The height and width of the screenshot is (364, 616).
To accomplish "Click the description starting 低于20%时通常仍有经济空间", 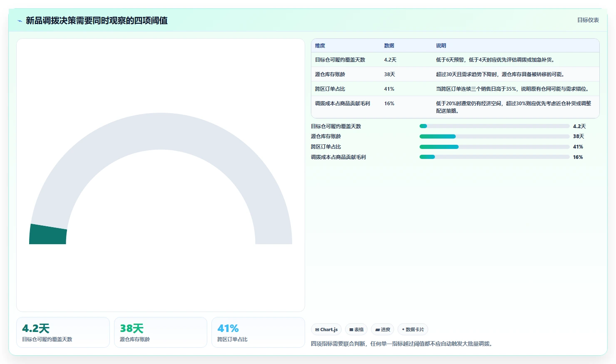I will pyautogui.click(x=514, y=107).
